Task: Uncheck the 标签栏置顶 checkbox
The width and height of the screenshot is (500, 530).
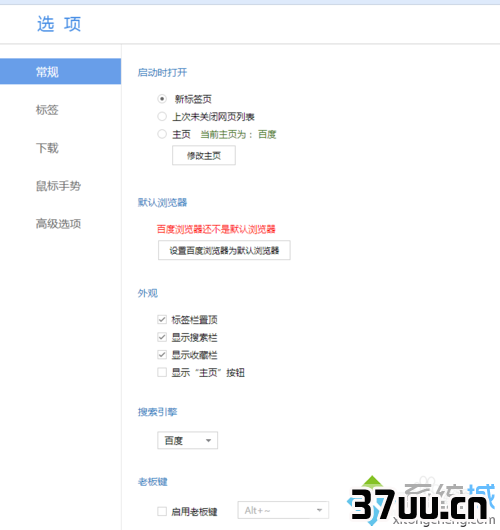Action: click(162, 319)
